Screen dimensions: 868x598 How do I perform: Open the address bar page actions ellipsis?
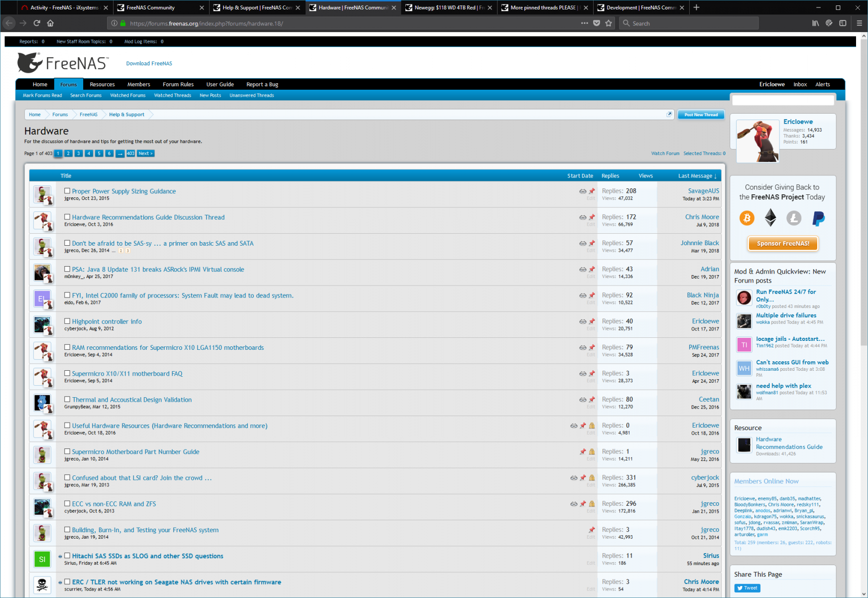coord(584,23)
